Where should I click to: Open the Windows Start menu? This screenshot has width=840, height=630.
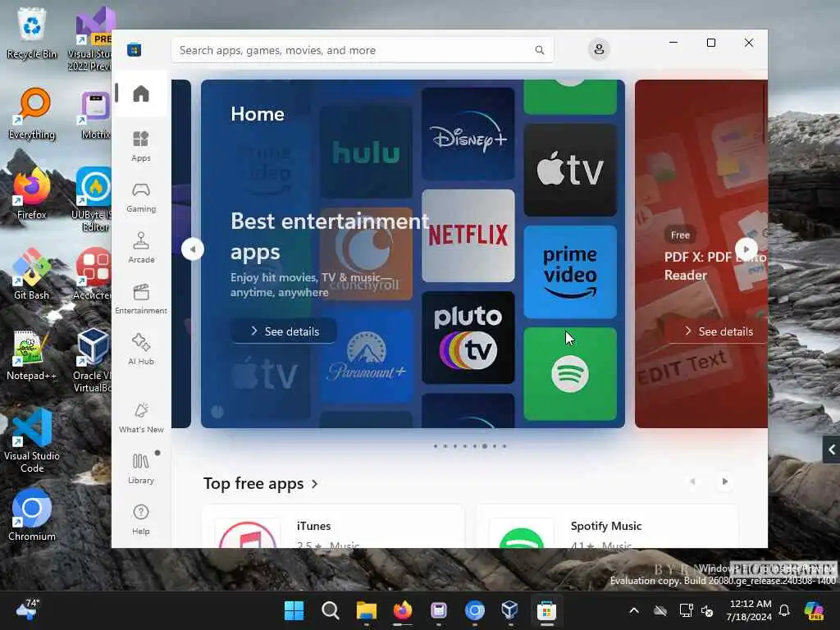coord(294,610)
